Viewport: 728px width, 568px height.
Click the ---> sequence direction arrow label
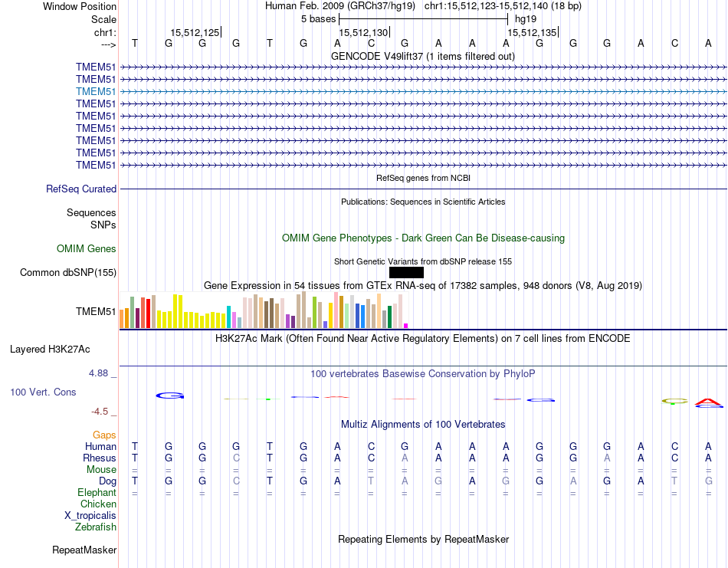coord(108,44)
